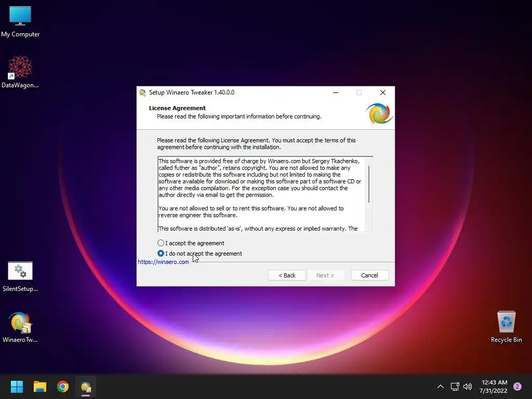Switch to Winaero setup taskbar icon
The width and height of the screenshot is (532, 399).
pos(86,387)
